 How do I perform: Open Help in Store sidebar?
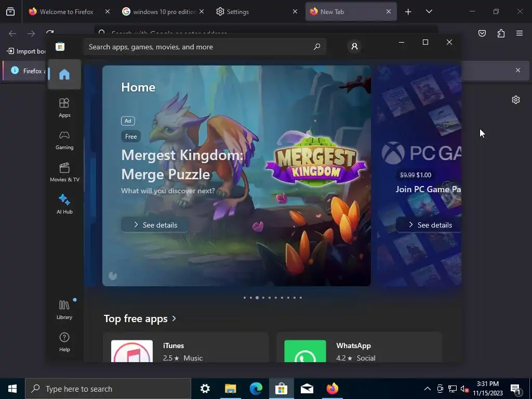coord(64,342)
